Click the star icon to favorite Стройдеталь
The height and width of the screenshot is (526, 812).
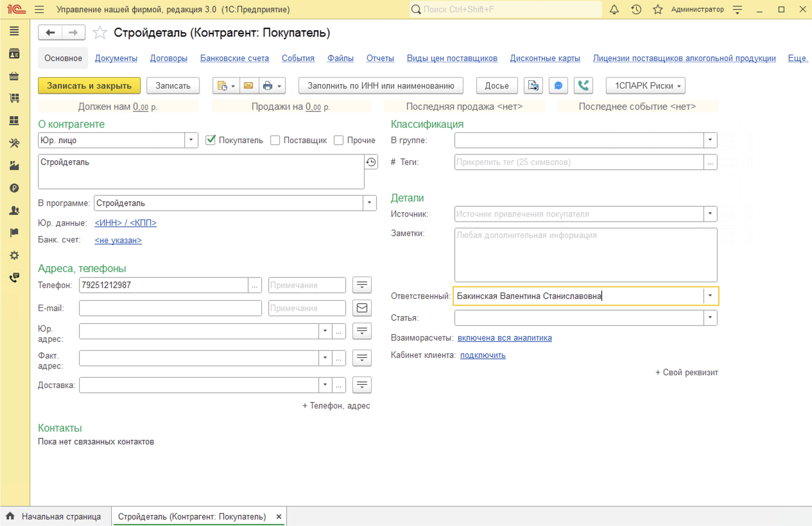click(x=99, y=33)
